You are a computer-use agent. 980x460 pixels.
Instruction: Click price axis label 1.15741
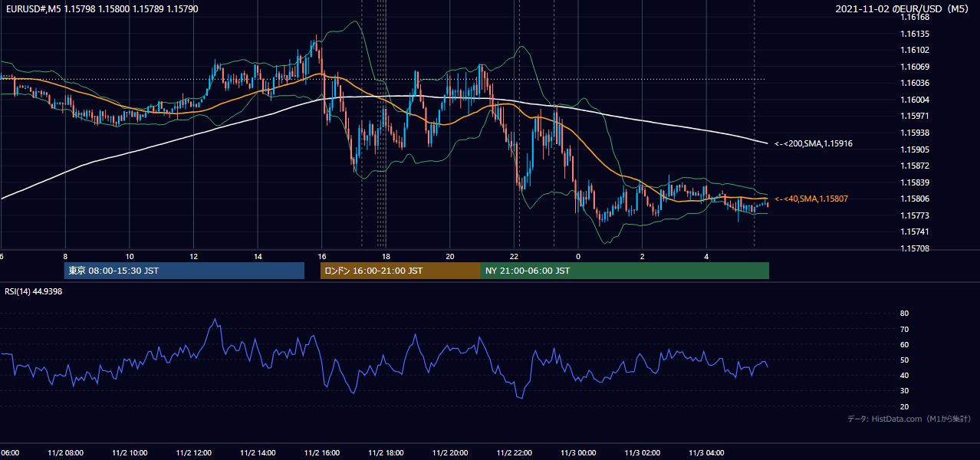click(x=915, y=232)
